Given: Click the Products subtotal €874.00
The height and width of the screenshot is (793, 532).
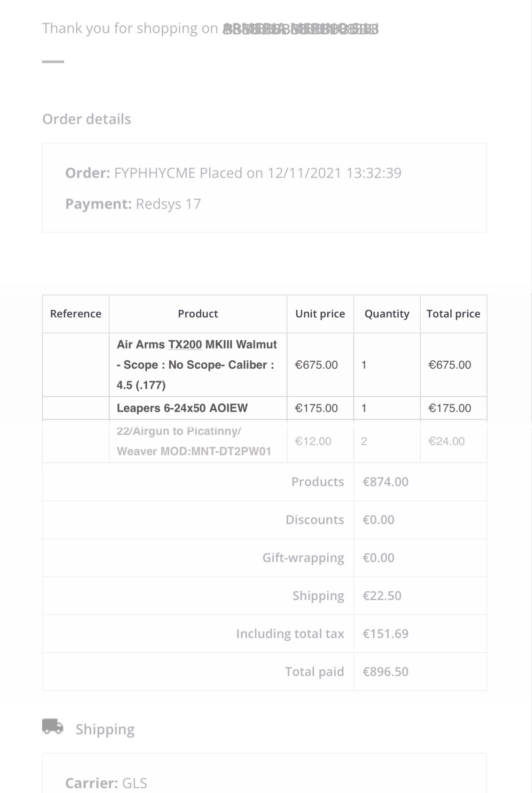Looking at the screenshot, I should click(385, 482).
